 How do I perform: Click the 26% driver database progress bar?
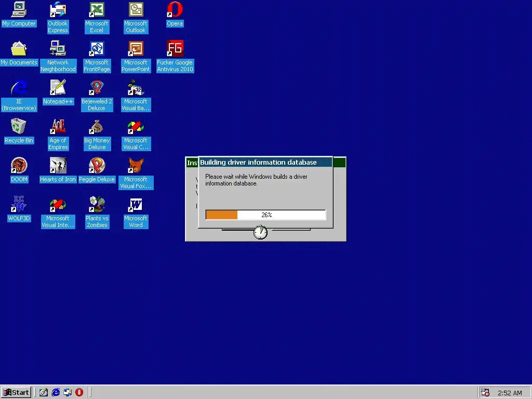(x=265, y=215)
